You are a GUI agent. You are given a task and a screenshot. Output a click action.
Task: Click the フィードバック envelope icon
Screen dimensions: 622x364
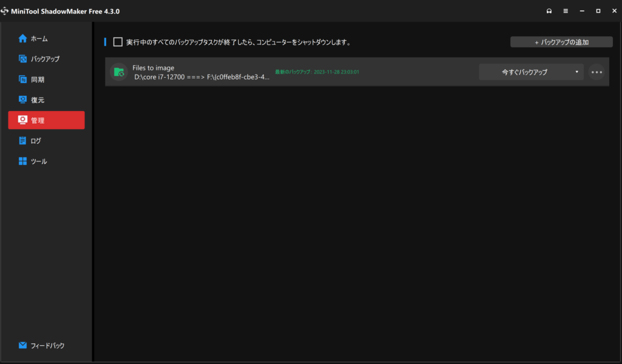click(22, 346)
